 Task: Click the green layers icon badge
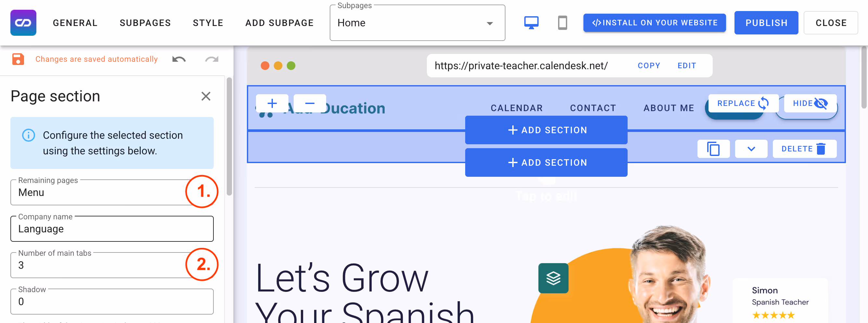coord(553,278)
